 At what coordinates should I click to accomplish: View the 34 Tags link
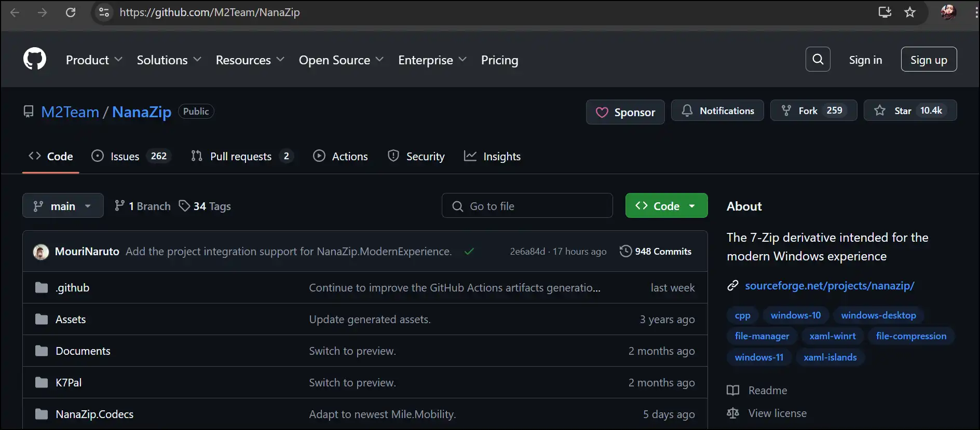(205, 206)
